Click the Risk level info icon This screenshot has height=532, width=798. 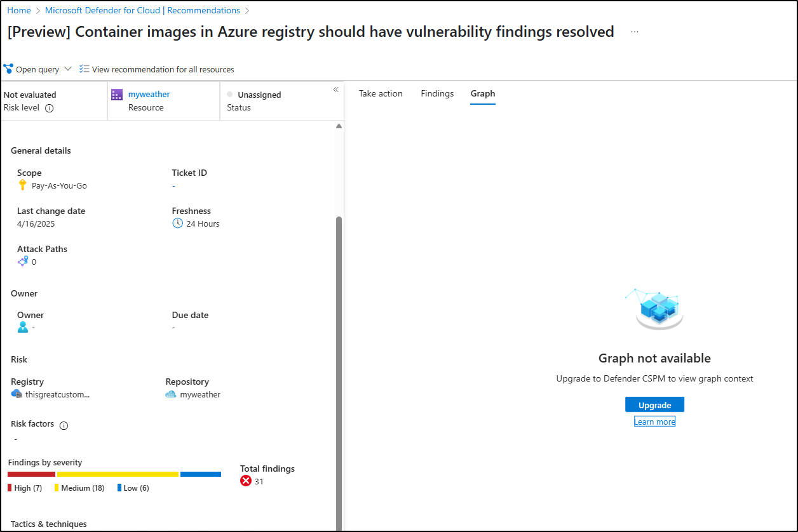pos(50,108)
